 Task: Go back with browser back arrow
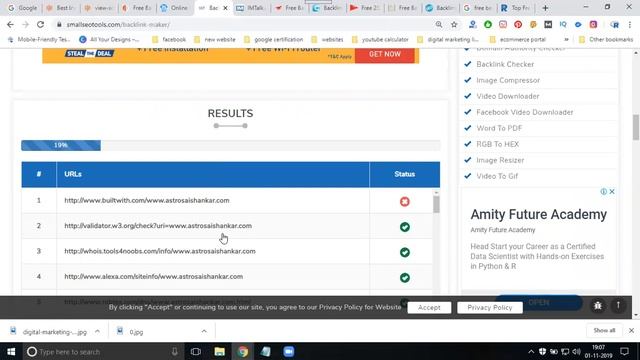[10, 24]
